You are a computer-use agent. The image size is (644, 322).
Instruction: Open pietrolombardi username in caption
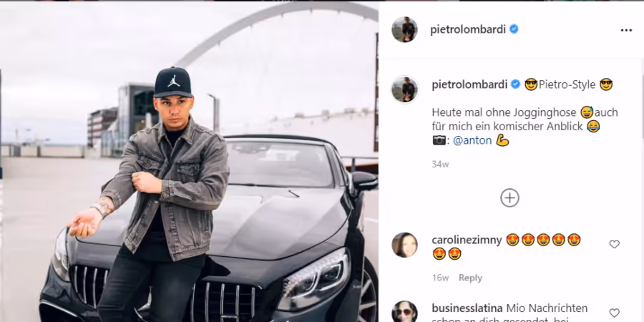(x=470, y=84)
